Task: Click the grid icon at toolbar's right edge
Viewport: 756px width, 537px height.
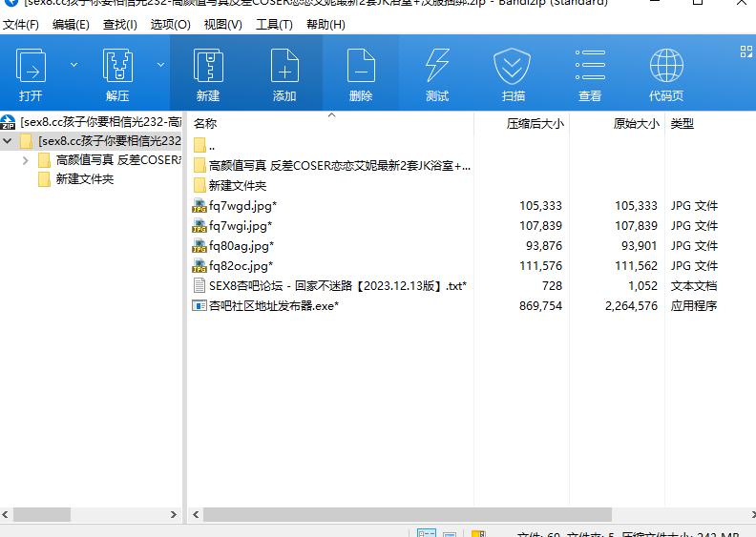Action: 745,52
